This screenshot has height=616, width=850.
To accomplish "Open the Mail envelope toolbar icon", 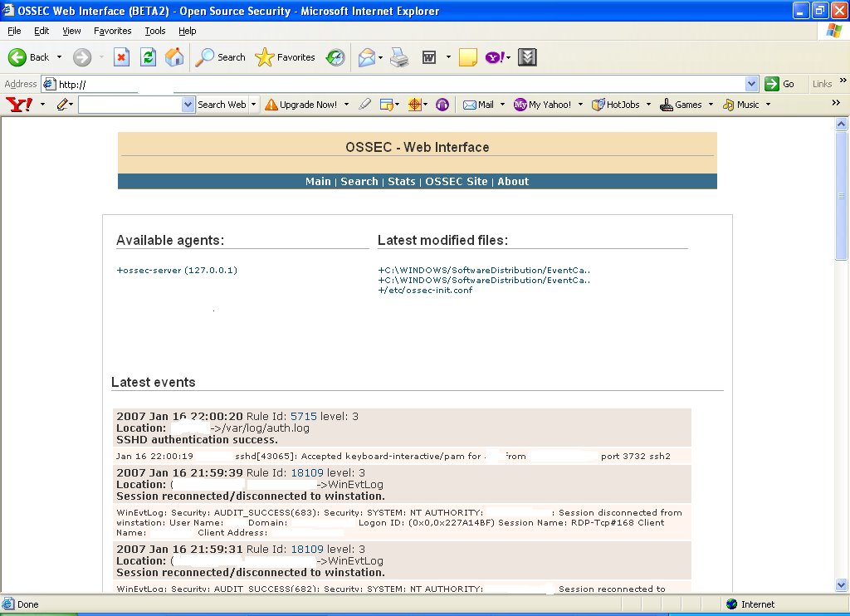I will (x=367, y=57).
